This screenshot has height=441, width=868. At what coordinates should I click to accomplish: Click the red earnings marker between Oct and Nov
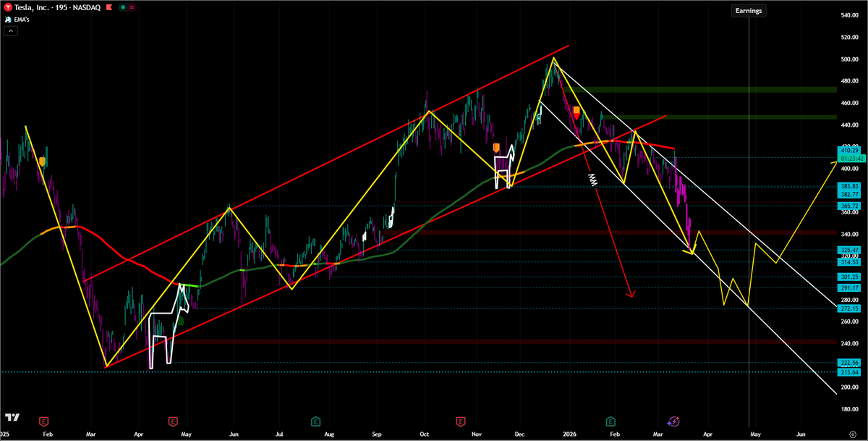(x=460, y=420)
